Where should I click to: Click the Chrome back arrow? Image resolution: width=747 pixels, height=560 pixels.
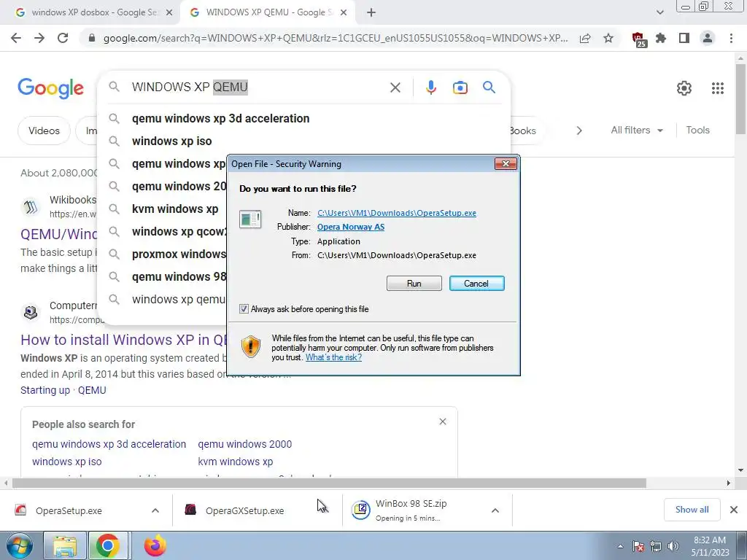click(16, 38)
